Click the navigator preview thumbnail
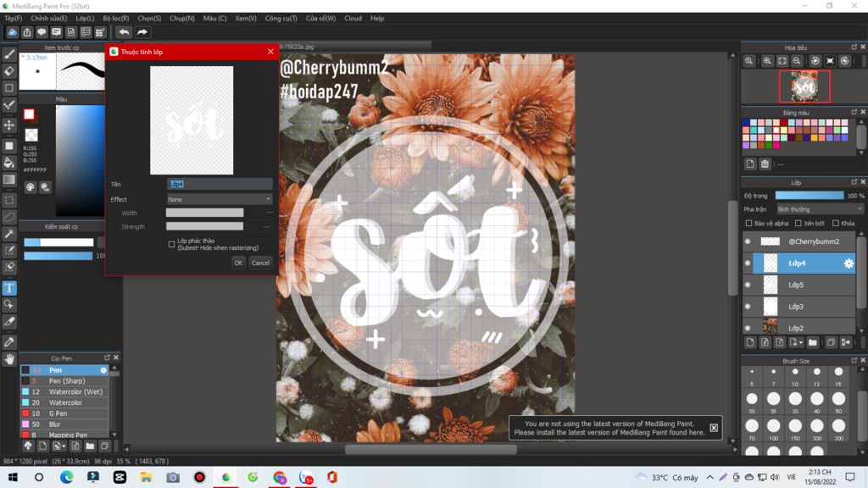Image resolution: width=868 pixels, height=488 pixels. [804, 86]
